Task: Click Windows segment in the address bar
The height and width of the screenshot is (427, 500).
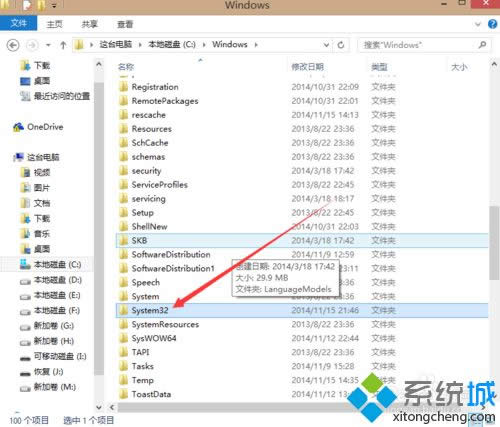Action: coord(230,44)
